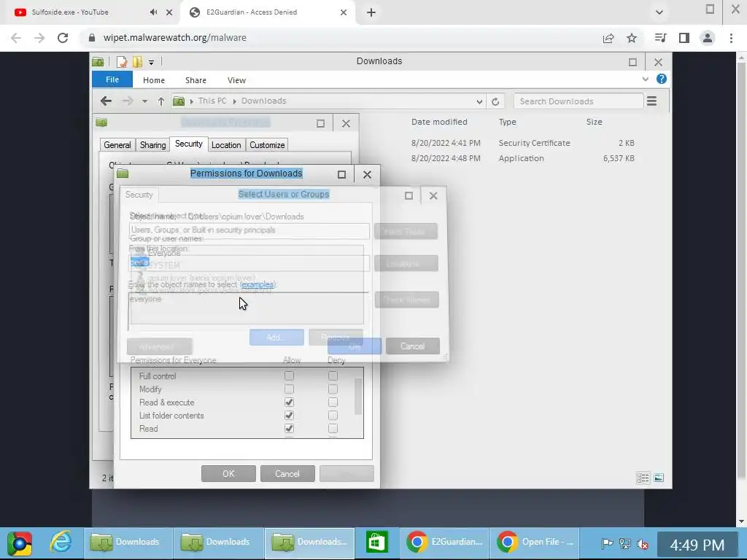Viewport: 747px width, 560px height.
Task: Click the browser back arrow
Action: 16,38
